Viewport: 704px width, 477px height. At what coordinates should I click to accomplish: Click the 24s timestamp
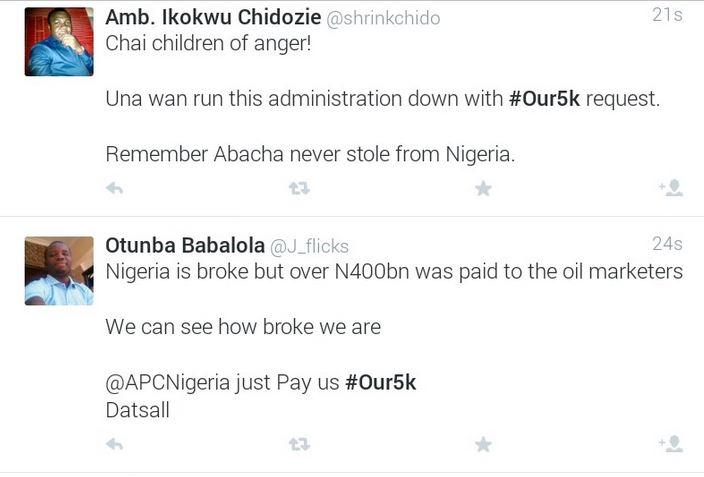pos(667,243)
